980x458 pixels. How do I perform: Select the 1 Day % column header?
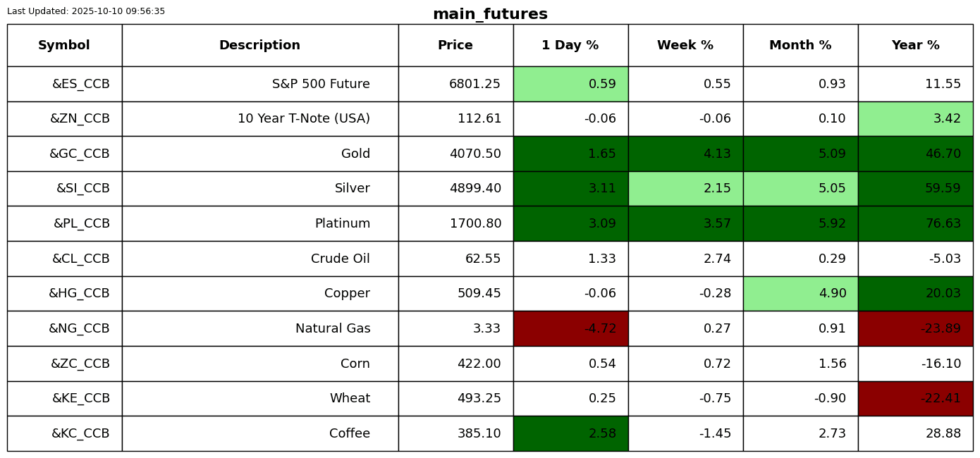[570, 46]
